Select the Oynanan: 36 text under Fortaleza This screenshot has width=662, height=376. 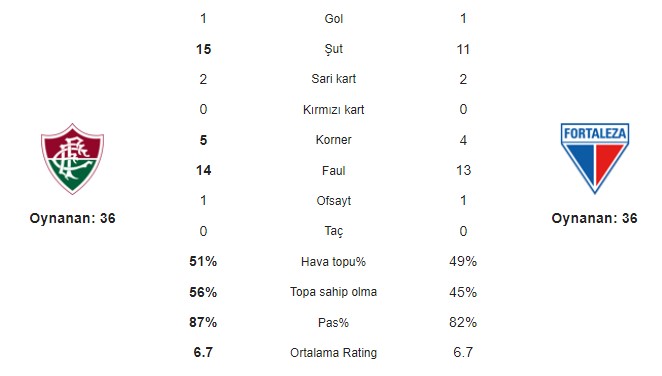[594, 219]
